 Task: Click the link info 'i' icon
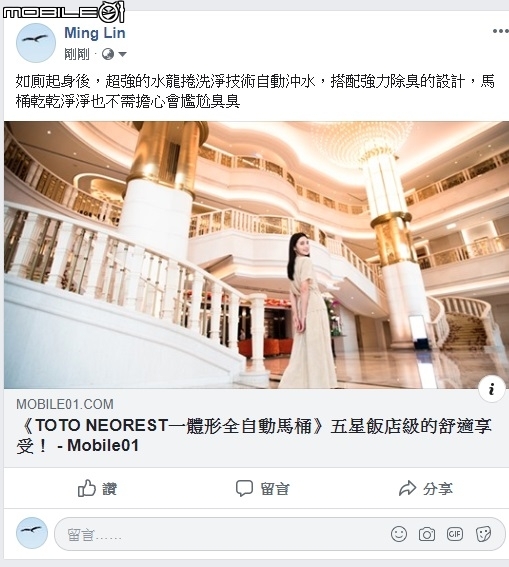coord(491,389)
